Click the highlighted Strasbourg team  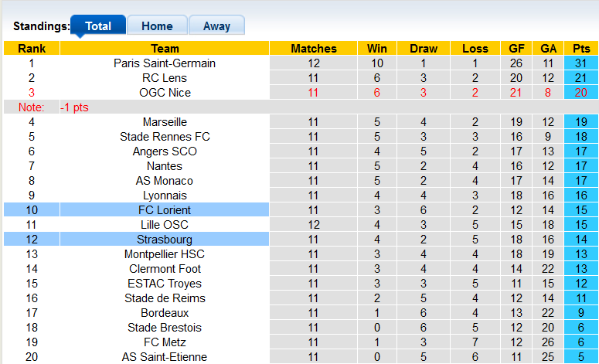pyautogui.click(x=165, y=240)
